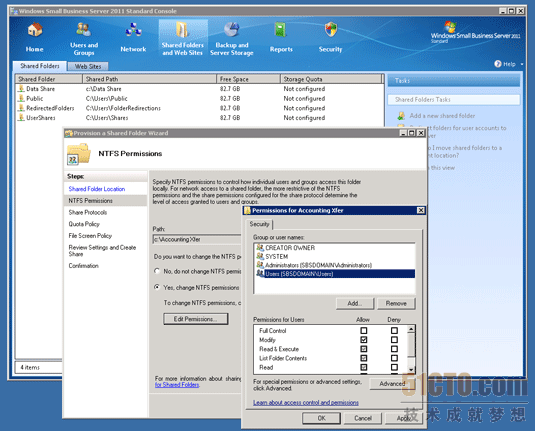535x431 pixels.
Task: Select Shared Folders and Web Sites
Action: (x=183, y=38)
